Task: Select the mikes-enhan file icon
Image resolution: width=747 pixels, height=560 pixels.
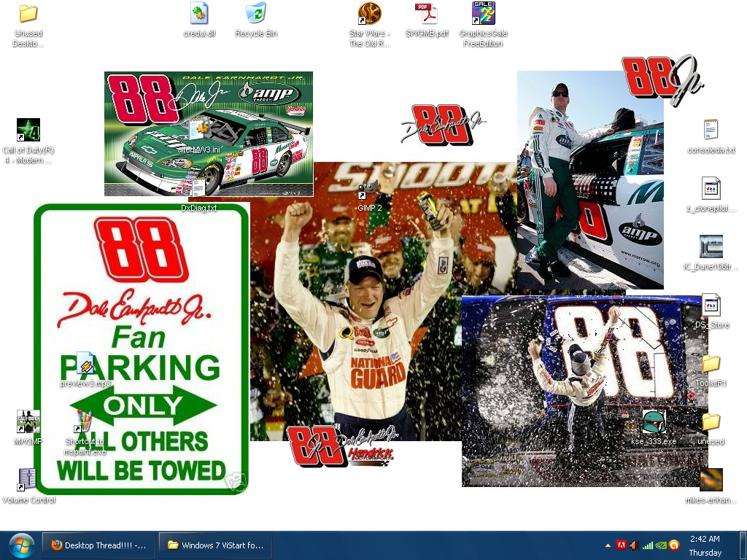Action: point(711,480)
